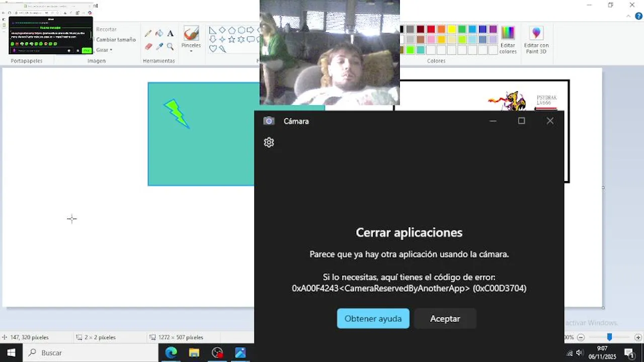Choose the pentagon shape

(231, 30)
